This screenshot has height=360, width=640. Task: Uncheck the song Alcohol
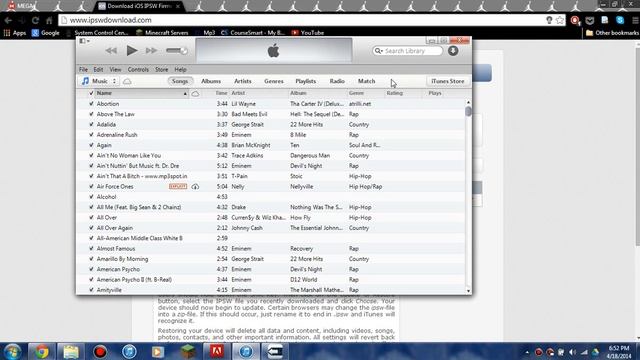(x=91, y=197)
